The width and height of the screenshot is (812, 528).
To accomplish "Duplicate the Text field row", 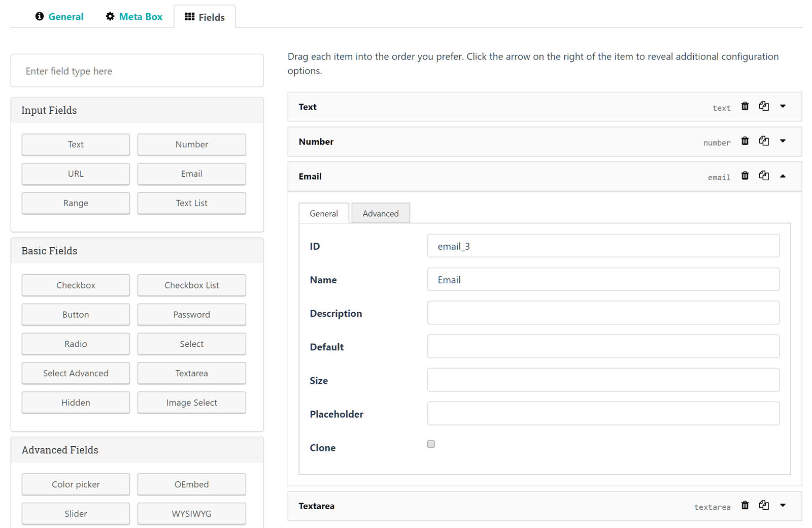I will coord(764,106).
